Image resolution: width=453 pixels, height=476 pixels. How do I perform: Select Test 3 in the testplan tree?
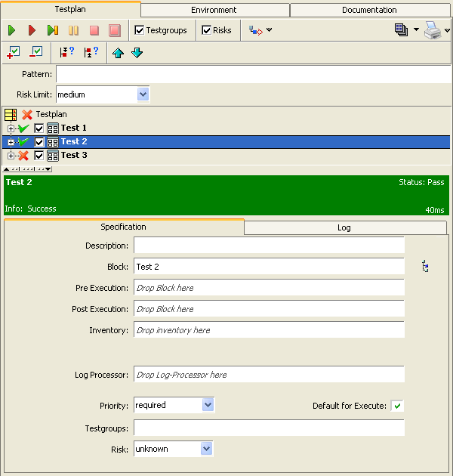coord(74,156)
